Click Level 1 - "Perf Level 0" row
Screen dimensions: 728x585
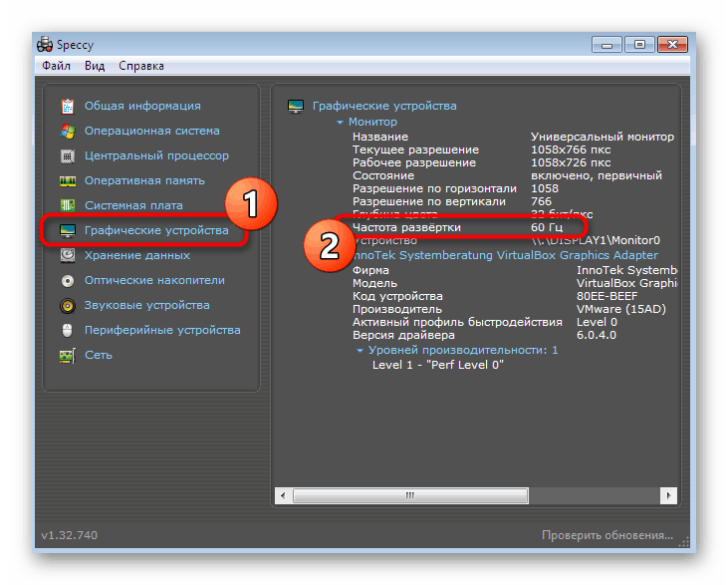(x=438, y=365)
